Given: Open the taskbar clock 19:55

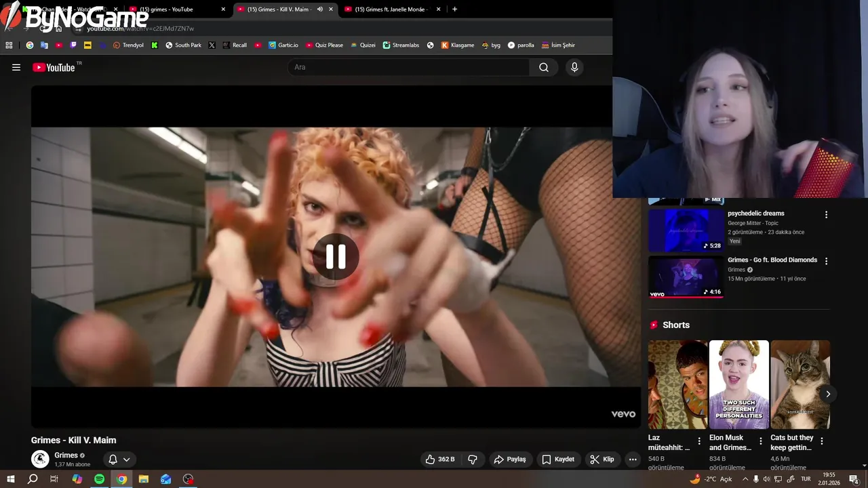Looking at the screenshot, I should point(828,479).
